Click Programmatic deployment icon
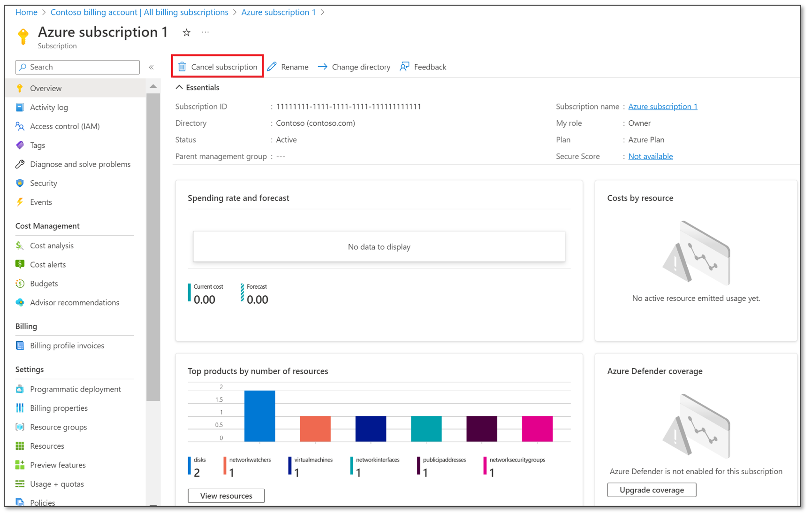Screen dimensions: 812x515 20,389
